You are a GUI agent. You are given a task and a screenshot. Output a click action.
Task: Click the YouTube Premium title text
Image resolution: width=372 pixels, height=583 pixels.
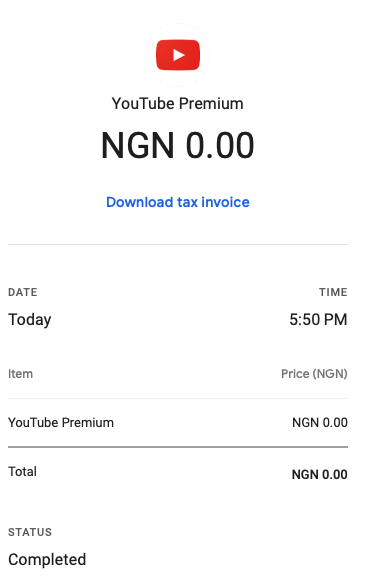coord(178,103)
